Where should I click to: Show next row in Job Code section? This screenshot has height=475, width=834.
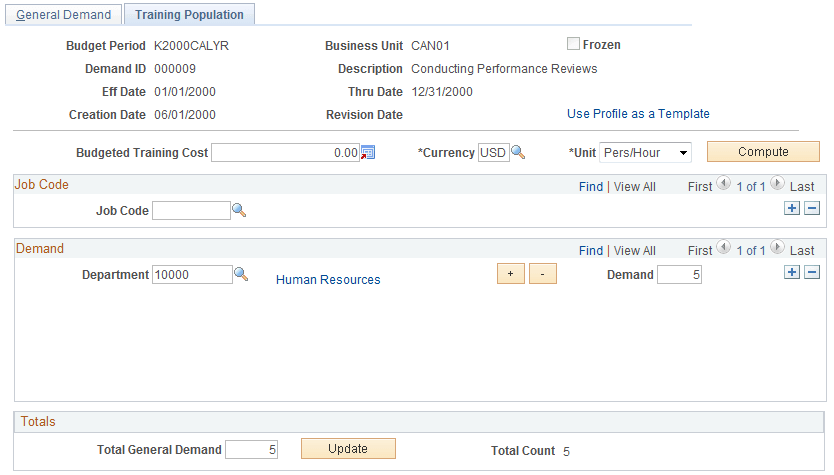coord(777,184)
